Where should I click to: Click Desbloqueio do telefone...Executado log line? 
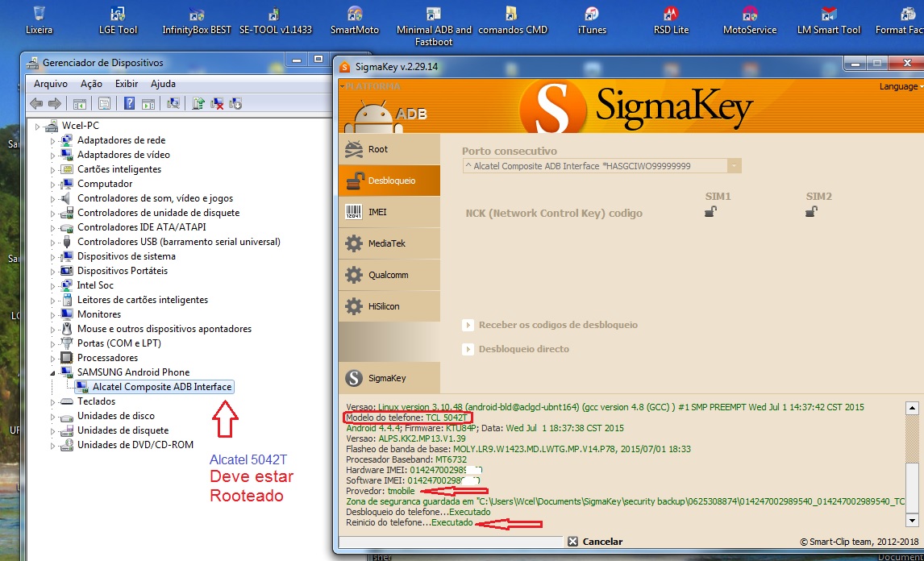(x=418, y=512)
